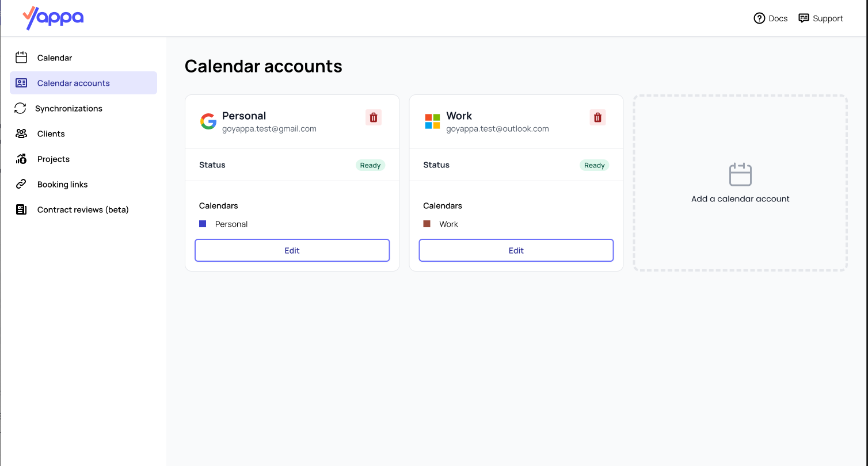Click the Personal calendar name under Calendars
The height and width of the screenshot is (466, 868).
click(x=231, y=224)
